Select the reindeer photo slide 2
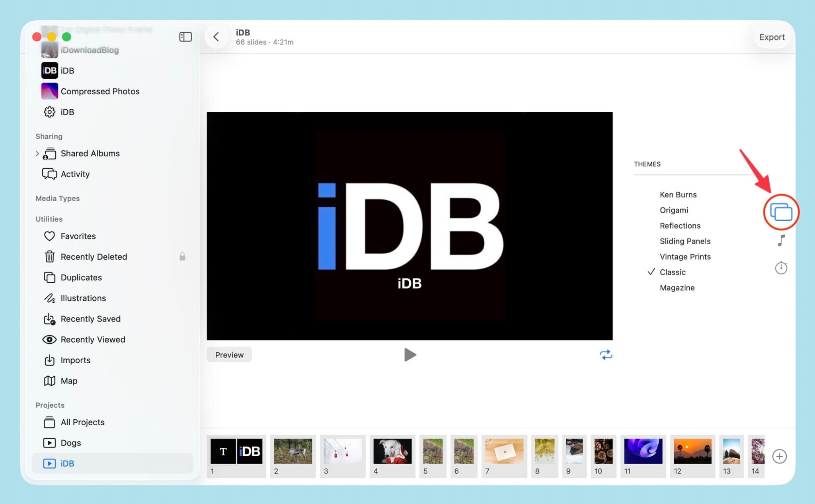The height and width of the screenshot is (504, 815). coord(293,456)
